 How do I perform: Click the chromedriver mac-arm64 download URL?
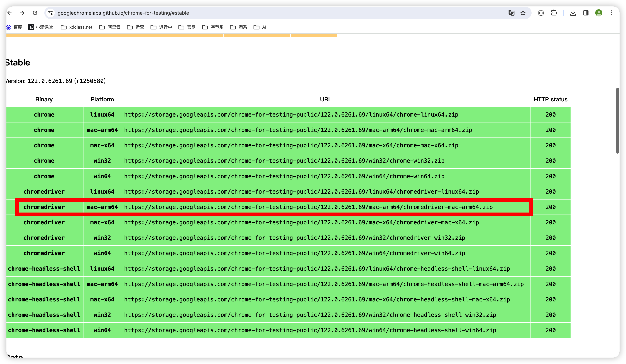[308, 207]
